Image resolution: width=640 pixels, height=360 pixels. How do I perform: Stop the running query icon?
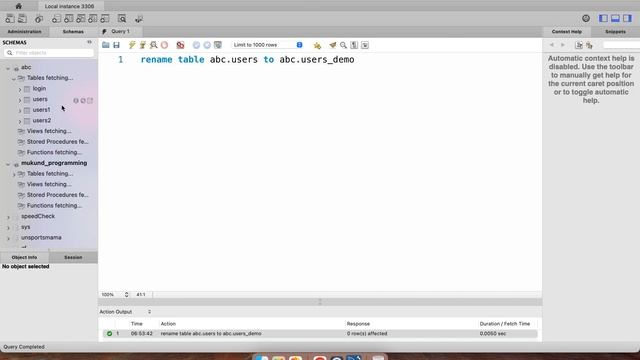[164, 45]
